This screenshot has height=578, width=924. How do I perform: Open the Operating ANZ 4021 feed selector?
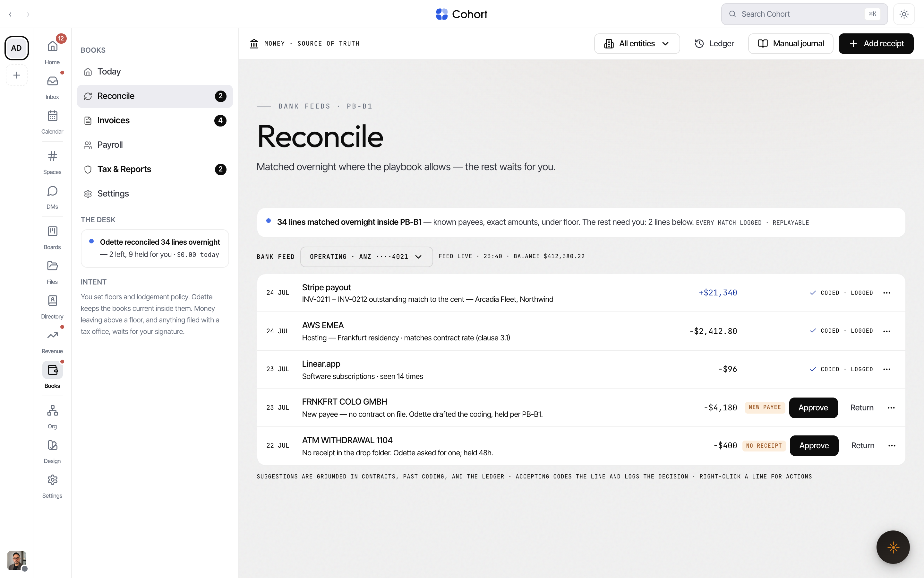point(366,257)
